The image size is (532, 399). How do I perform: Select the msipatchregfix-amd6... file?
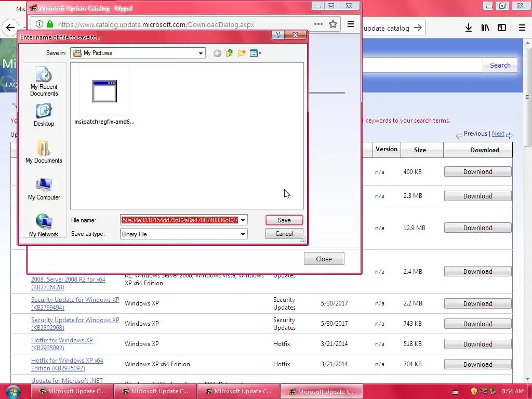coord(104,96)
